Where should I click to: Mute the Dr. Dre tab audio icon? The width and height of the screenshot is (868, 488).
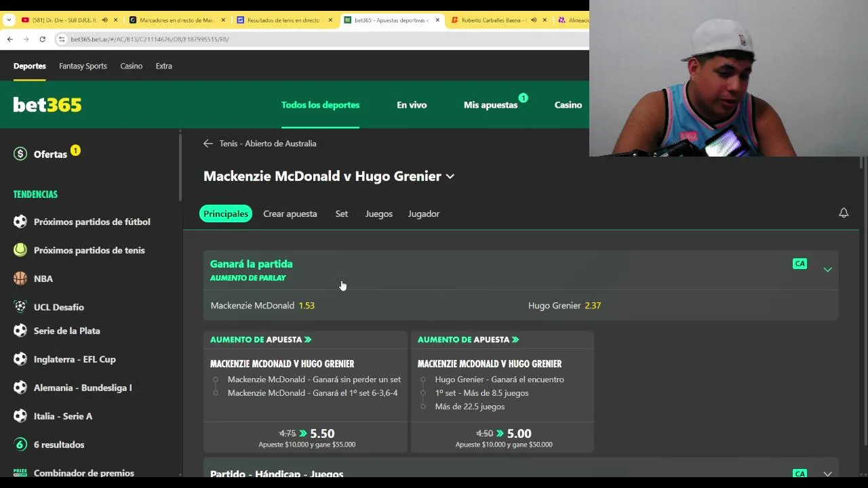[x=104, y=20]
